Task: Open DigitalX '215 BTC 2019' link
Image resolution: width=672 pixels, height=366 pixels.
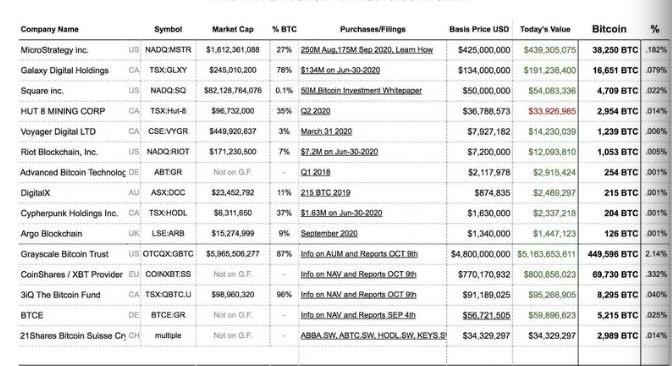Action: (325, 193)
